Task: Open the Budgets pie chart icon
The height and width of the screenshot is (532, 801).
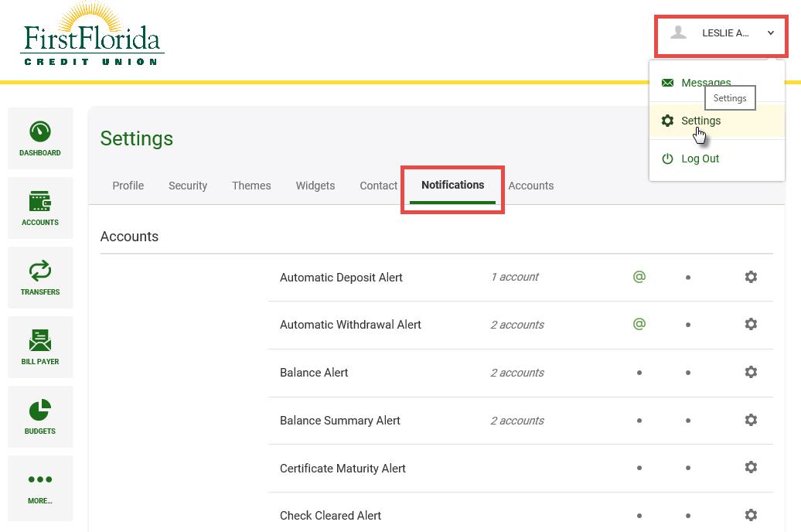Action: click(x=40, y=416)
